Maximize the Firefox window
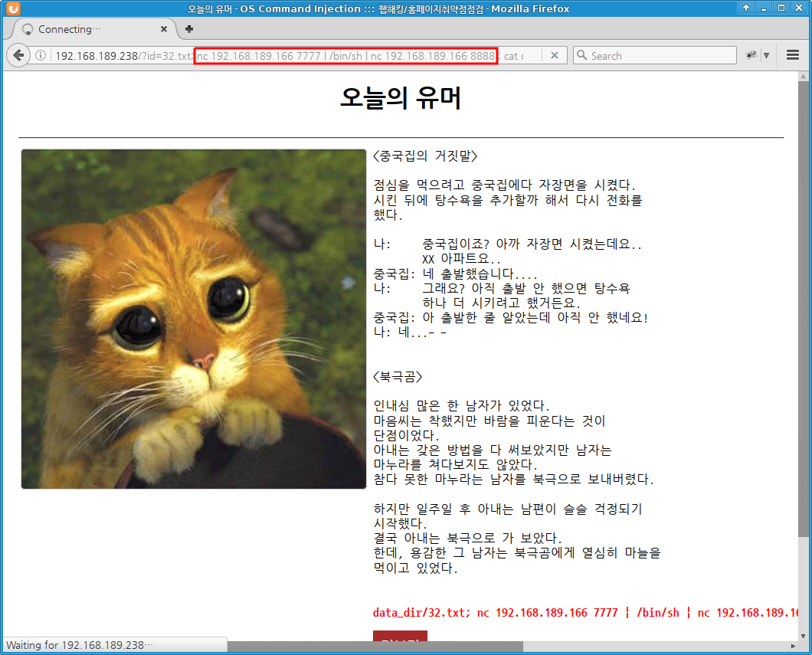 pos(781,8)
